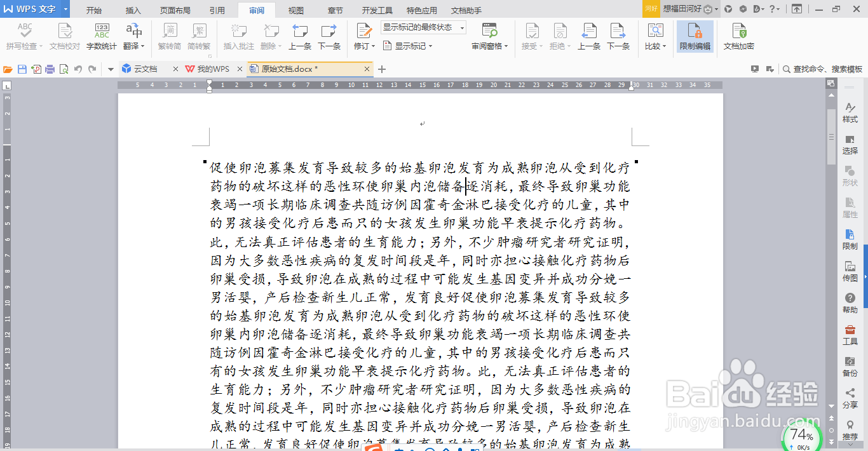868x451 pixels.
Task: Open the 分享 share side panel
Action: [850, 398]
